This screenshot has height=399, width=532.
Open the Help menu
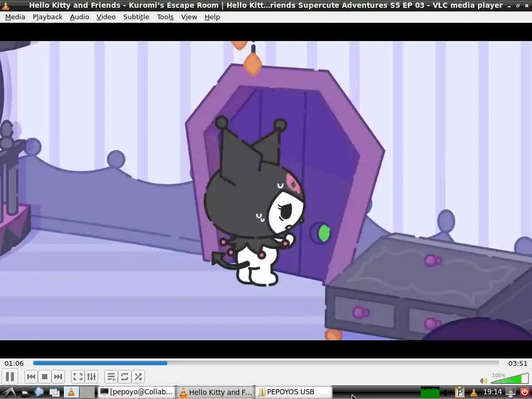click(x=212, y=17)
